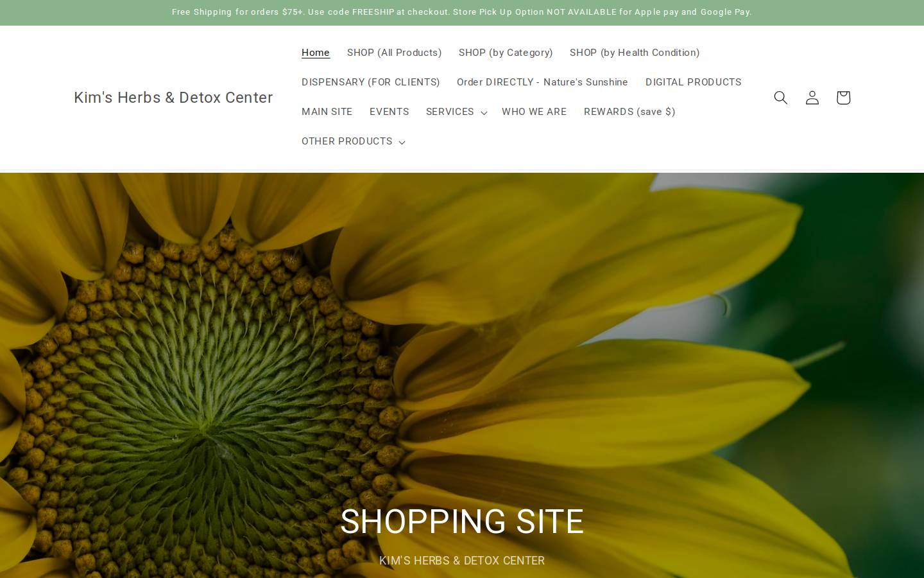Open SHOP (All Products) menu item
Image resolution: width=924 pixels, height=578 pixels.
[394, 53]
